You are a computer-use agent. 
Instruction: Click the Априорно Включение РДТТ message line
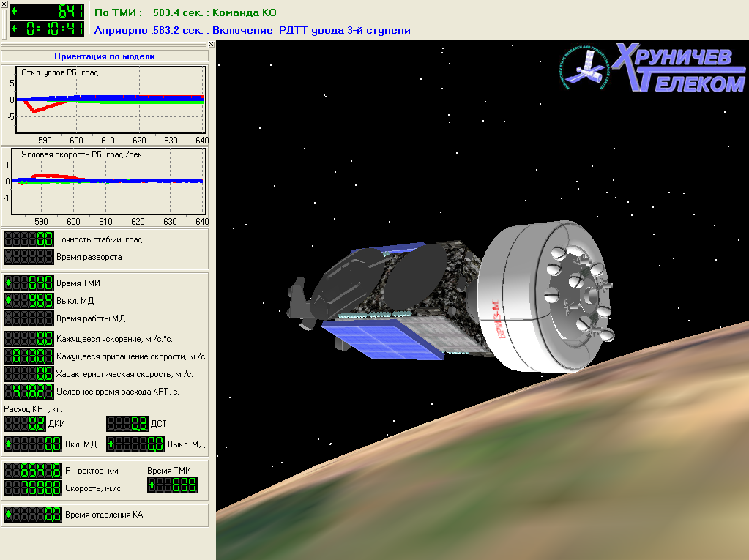(253, 30)
